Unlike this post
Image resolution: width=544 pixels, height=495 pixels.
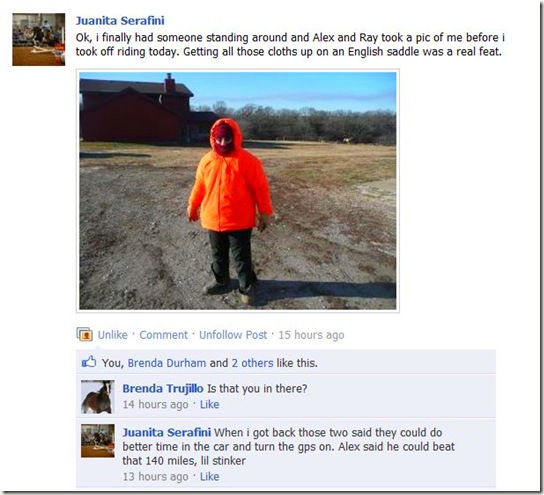click(113, 335)
